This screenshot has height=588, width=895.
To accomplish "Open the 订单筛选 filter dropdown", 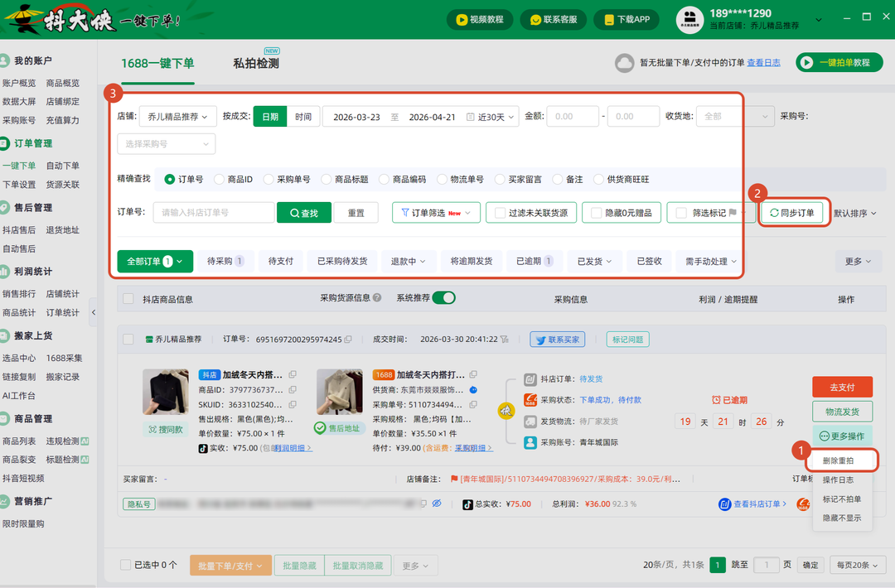I will 436,213.
